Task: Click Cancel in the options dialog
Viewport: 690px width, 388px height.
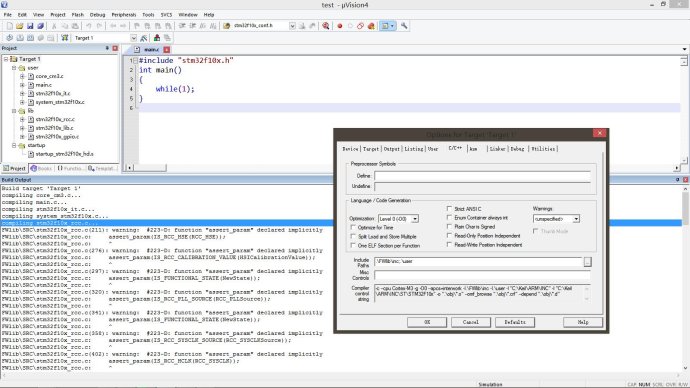Action: (471, 322)
